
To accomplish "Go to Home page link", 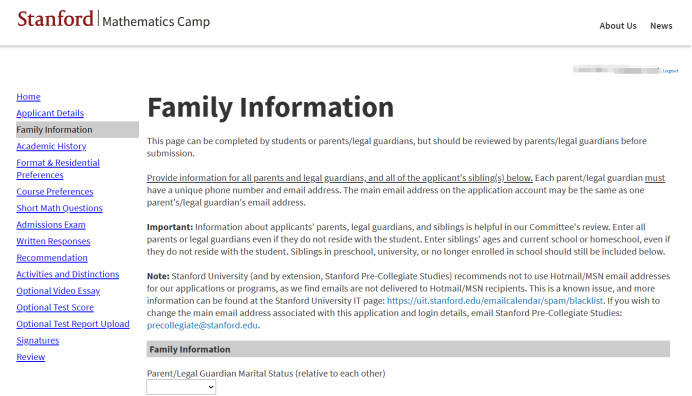I will tap(28, 97).
